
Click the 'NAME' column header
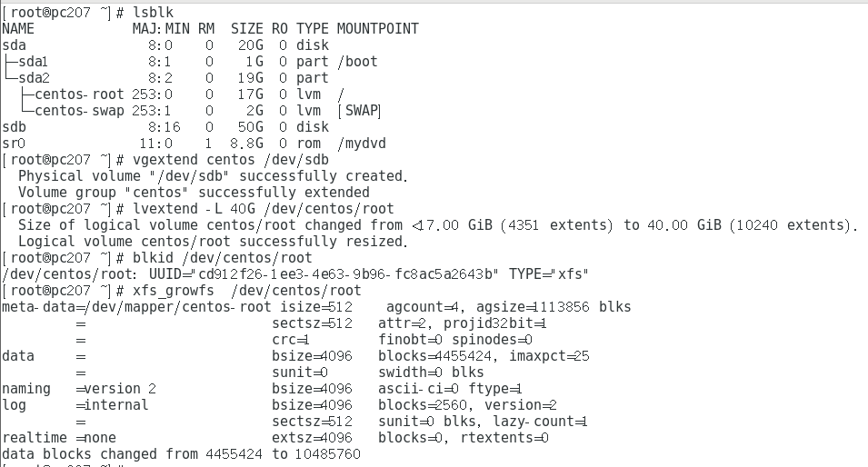tap(17, 29)
